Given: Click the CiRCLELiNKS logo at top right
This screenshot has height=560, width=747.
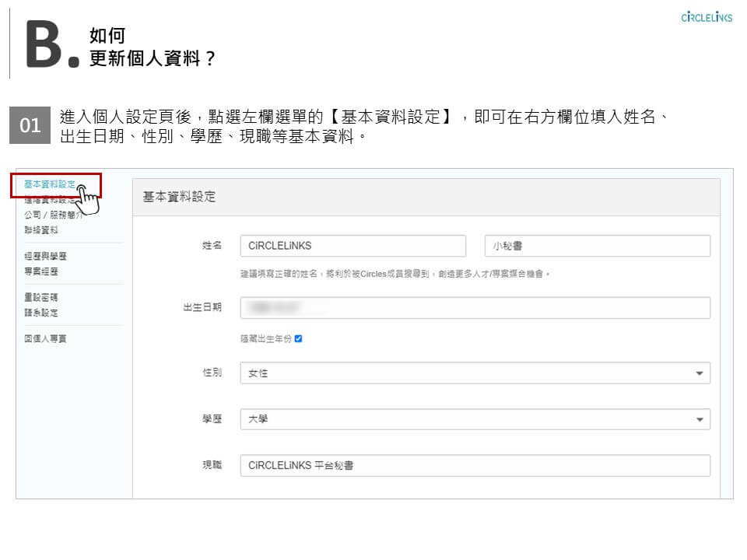Looking at the screenshot, I should [x=706, y=18].
